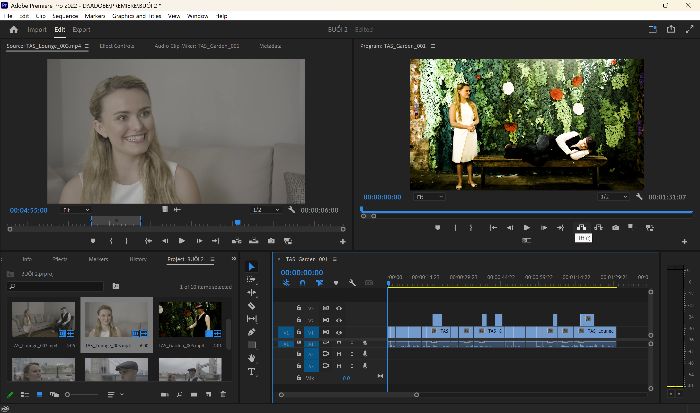
Task: Switch project panel to Freeform view
Action: [54, 395]
